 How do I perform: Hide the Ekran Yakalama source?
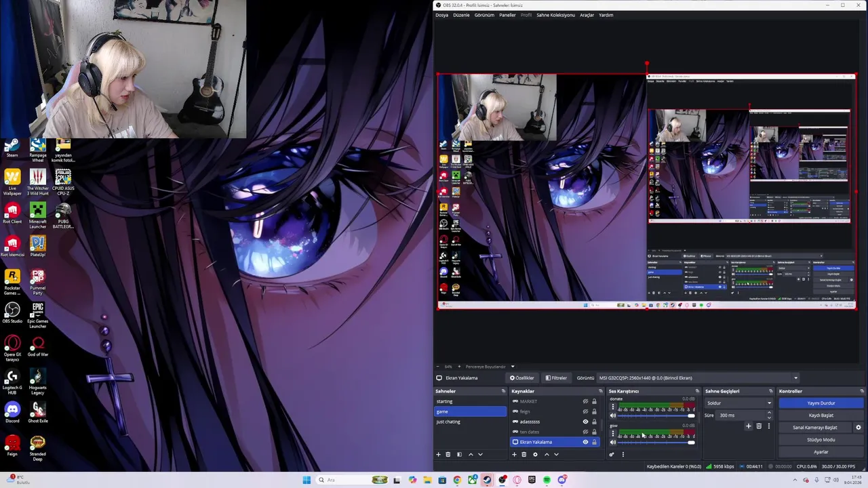click(x=585, y=442)
